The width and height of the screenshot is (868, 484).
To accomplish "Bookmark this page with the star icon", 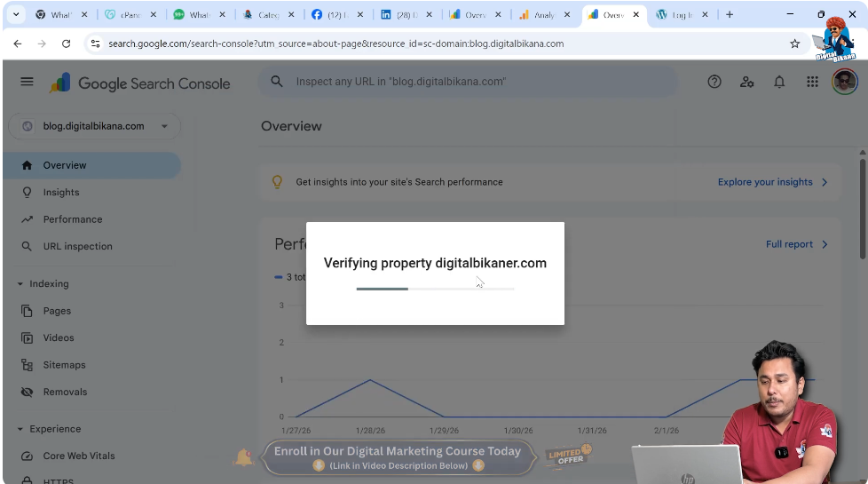I will [795, 44].
